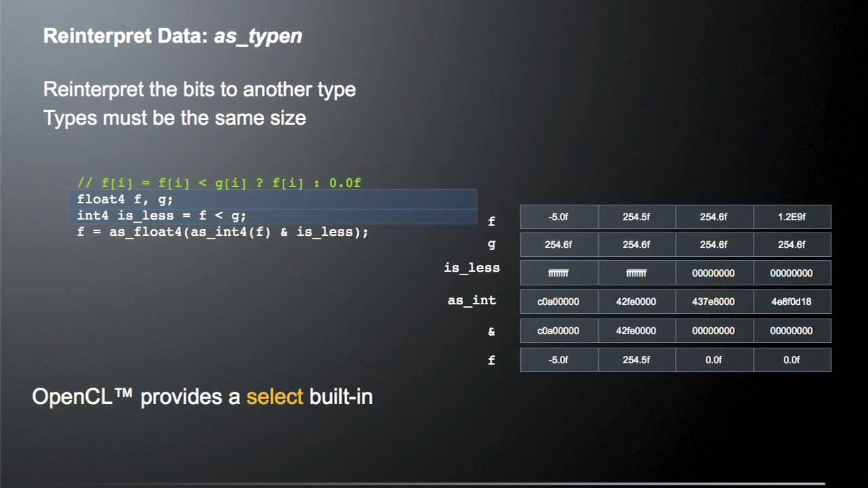This screenshot has width=868, height=488.
Task: Click 'c0a00000' in the & row
Action: pyautogui.click(x=559, y=331)
